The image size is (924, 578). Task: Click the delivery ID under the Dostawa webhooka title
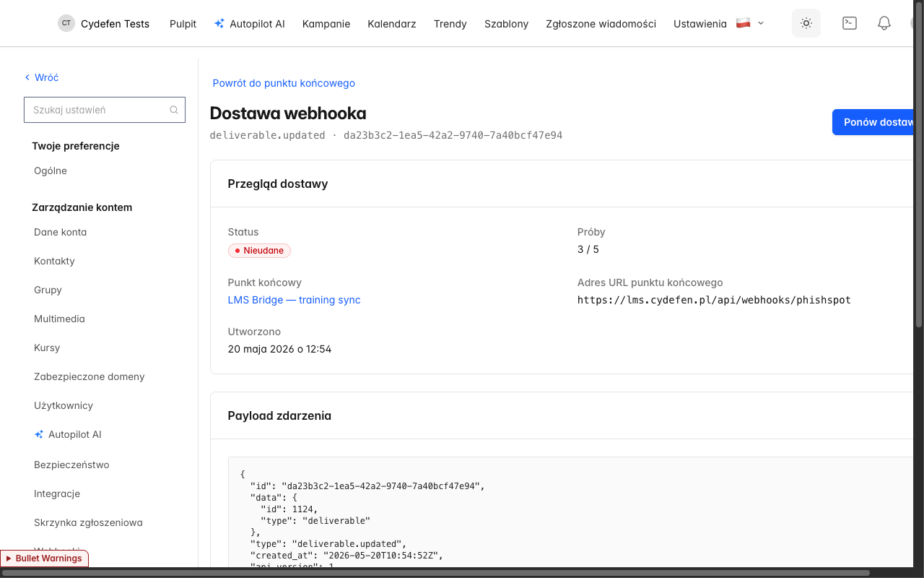point(453,135)
